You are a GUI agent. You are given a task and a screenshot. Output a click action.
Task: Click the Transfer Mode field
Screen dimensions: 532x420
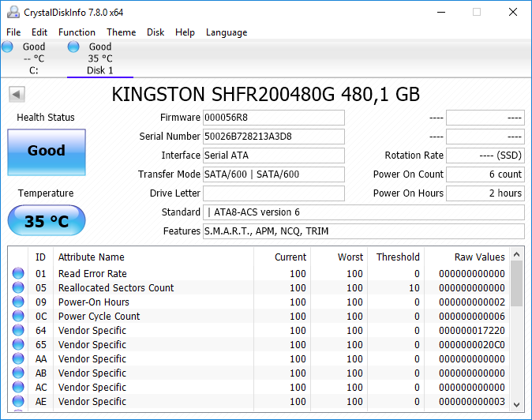(x=274, y=174)
